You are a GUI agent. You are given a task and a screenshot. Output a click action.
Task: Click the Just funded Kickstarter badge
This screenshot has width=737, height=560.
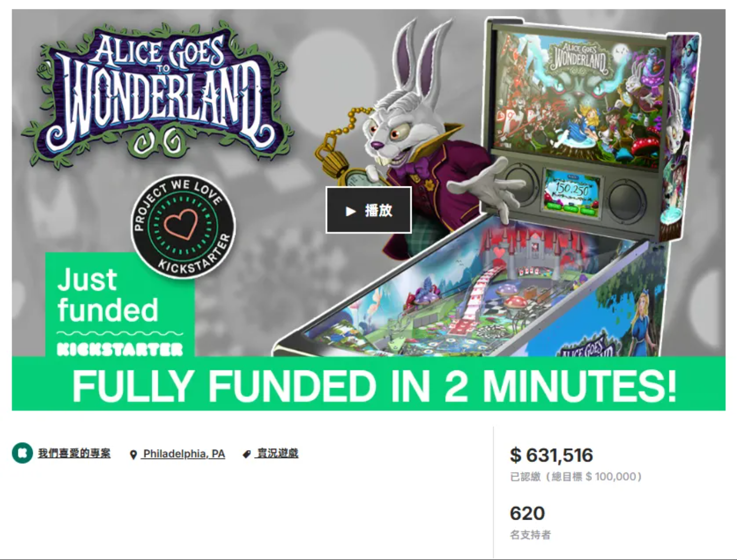coord(120,305)
